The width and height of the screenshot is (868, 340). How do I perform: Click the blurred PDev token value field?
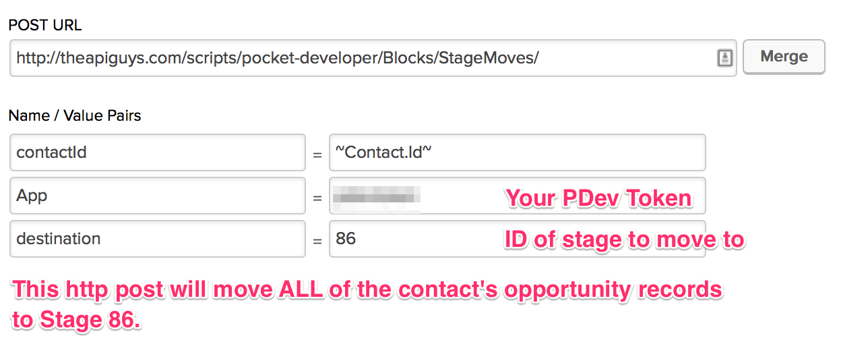tap(517, 196)
